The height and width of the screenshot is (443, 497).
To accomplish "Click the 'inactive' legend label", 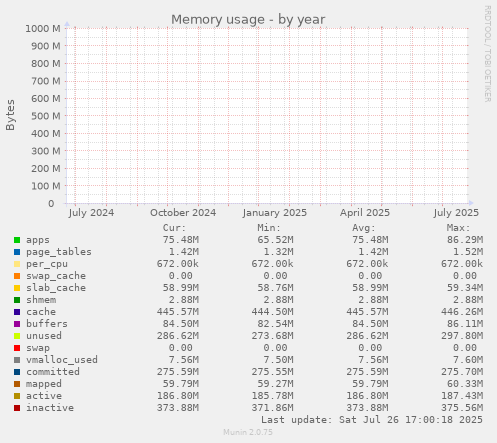I will (50, 408).
